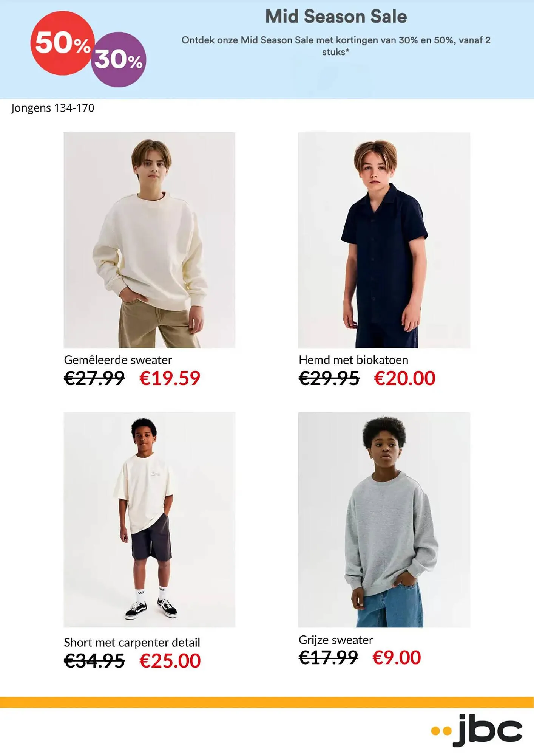Open the Grijze sweater product photo
The image size is (534, 756).
pyautogui.click(x=384, y=520)
